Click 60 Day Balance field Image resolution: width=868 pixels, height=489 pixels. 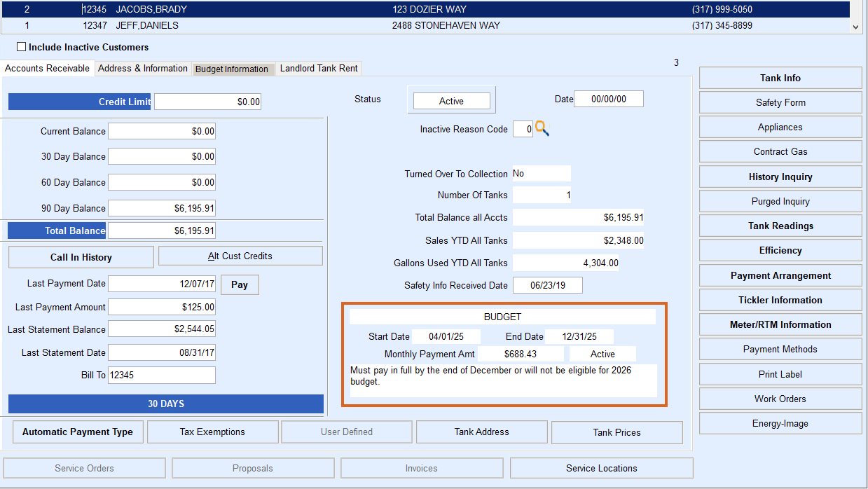[162, 182]
